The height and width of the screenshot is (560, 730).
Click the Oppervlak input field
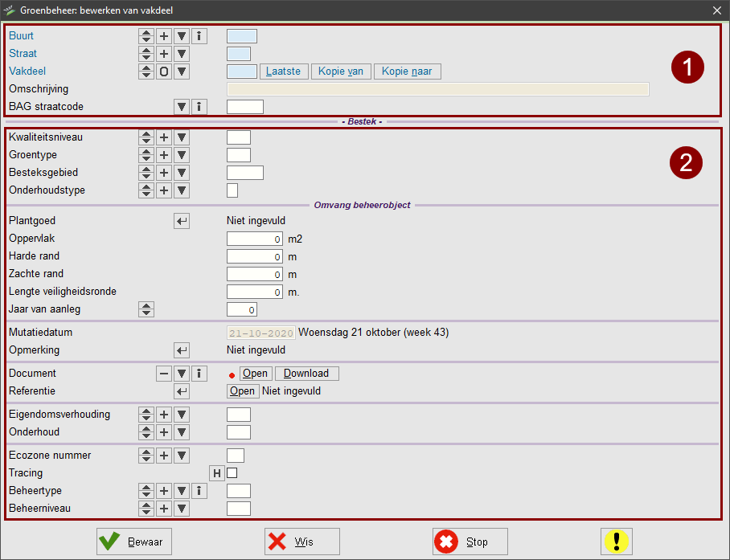[254, 239]
